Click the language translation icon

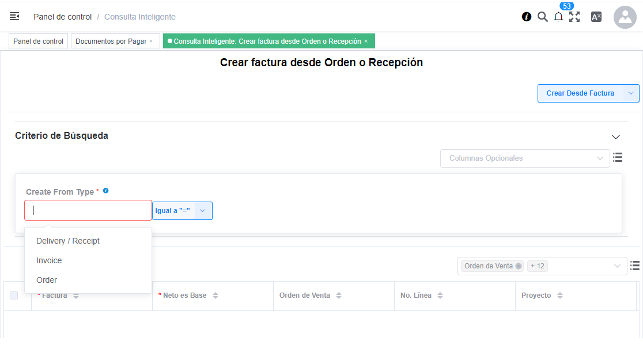pos(596,17)
